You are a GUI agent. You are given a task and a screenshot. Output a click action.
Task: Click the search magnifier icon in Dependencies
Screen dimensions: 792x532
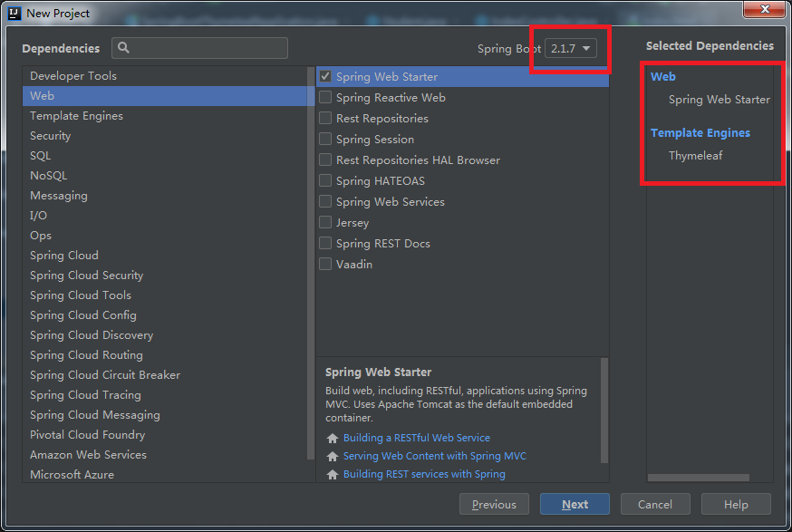coord(123,47)
